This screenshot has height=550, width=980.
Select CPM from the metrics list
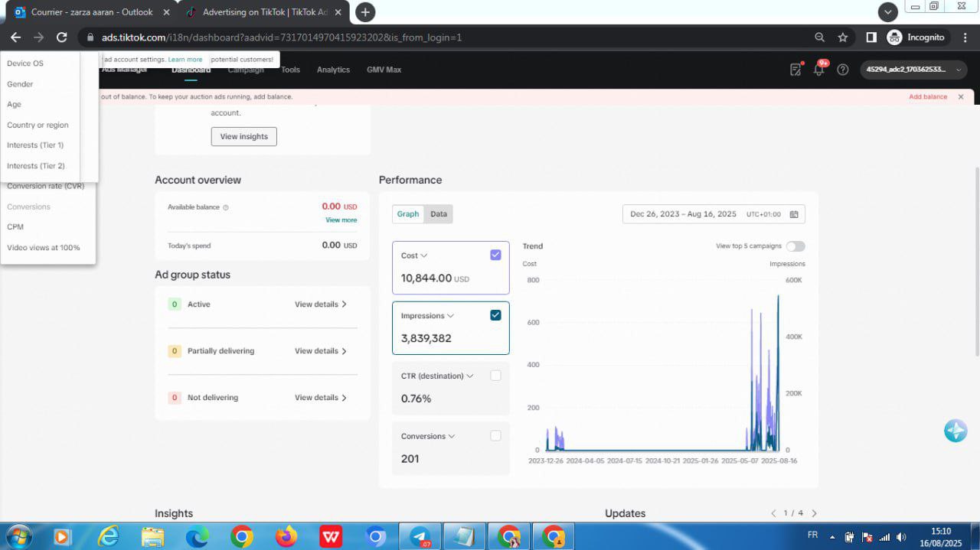tap(15, 227)
